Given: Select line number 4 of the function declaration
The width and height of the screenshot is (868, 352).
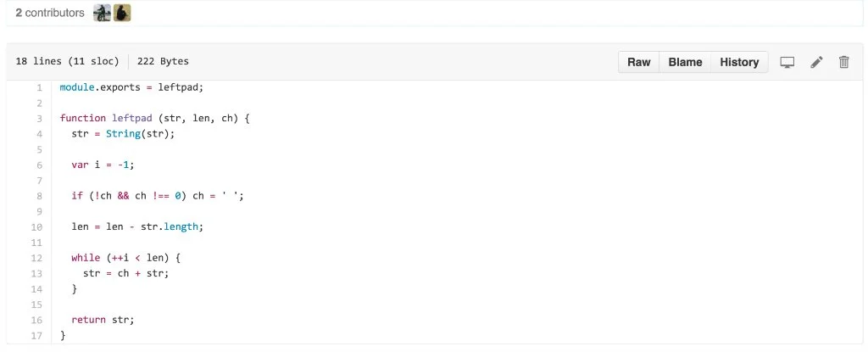Looking at the screenshot, I should 38,134.
